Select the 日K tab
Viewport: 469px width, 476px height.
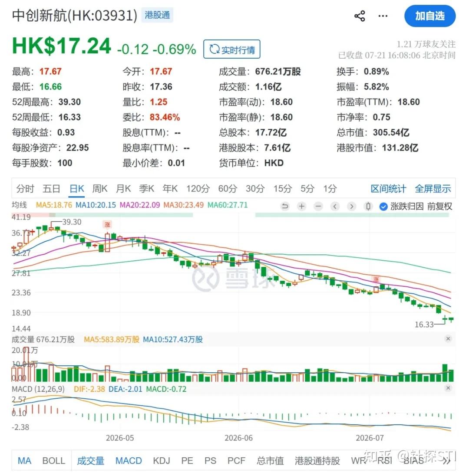[76, 189]
